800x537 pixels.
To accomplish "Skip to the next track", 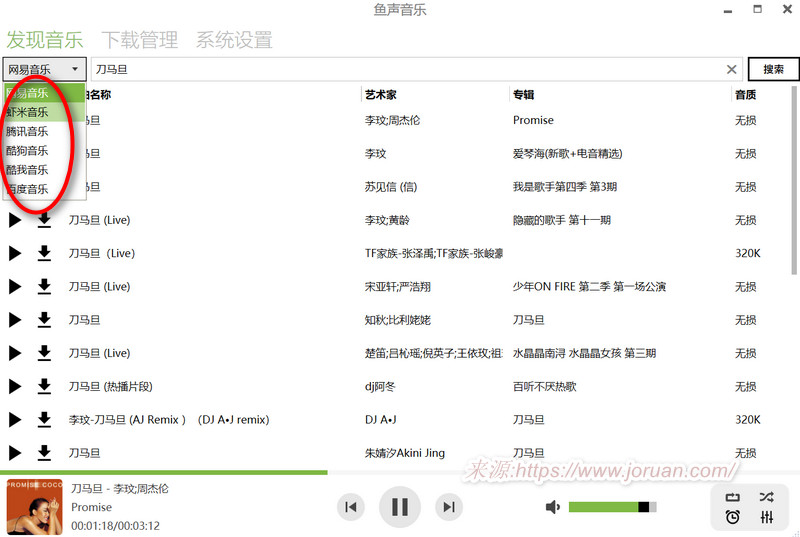I will (449, 507).
